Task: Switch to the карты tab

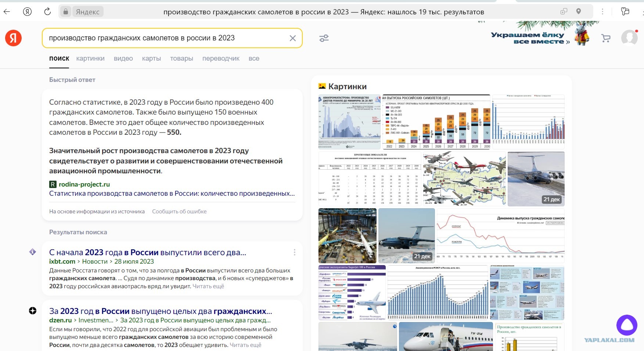Action: click(x=151, y=58)
